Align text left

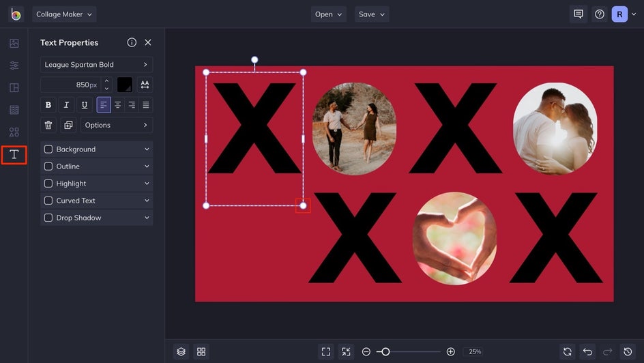coord(104,104)
